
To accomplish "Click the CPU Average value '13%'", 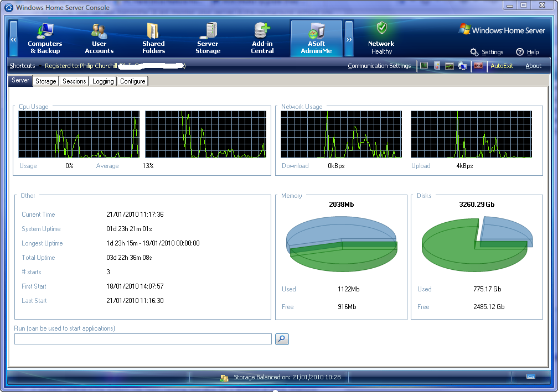I will tap(148, 166).
